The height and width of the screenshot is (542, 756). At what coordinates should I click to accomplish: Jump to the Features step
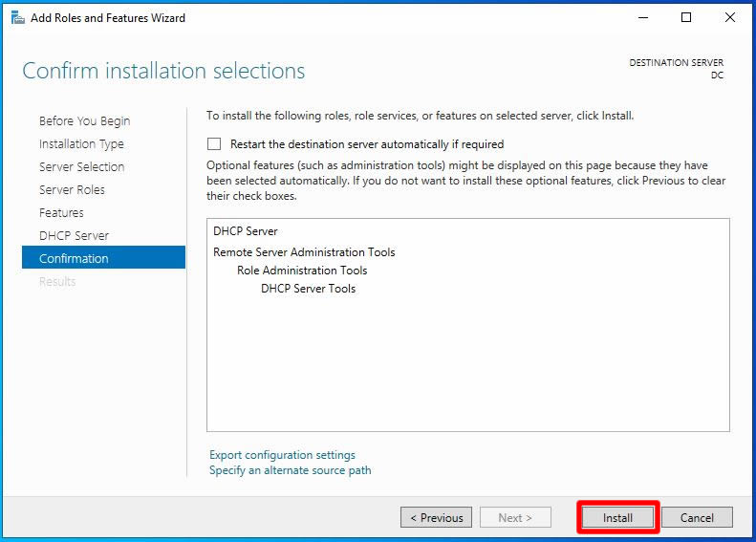tap(61, 212)
